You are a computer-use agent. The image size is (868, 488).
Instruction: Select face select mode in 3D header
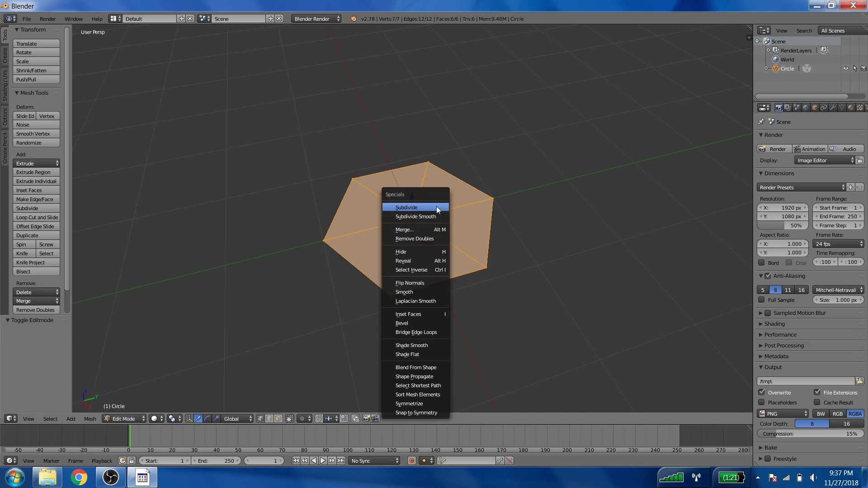click(x=278, y=418)
